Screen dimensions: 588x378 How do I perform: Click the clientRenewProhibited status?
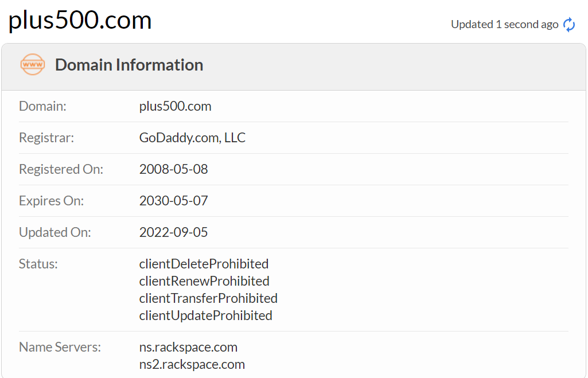pos(204,281)
